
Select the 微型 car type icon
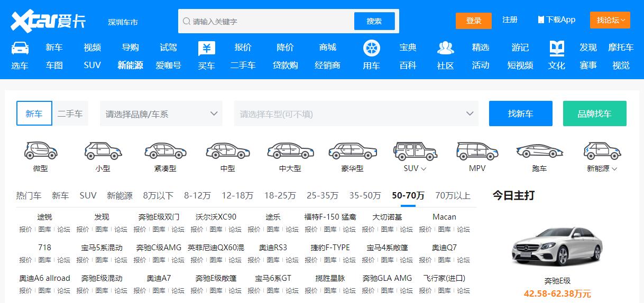41,151
